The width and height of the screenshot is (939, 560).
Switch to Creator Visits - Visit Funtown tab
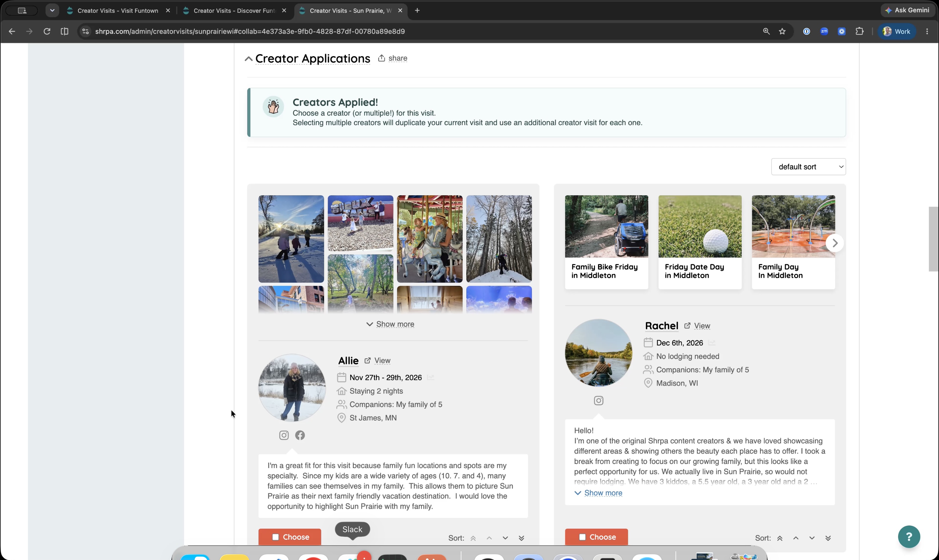pos(118,10)
